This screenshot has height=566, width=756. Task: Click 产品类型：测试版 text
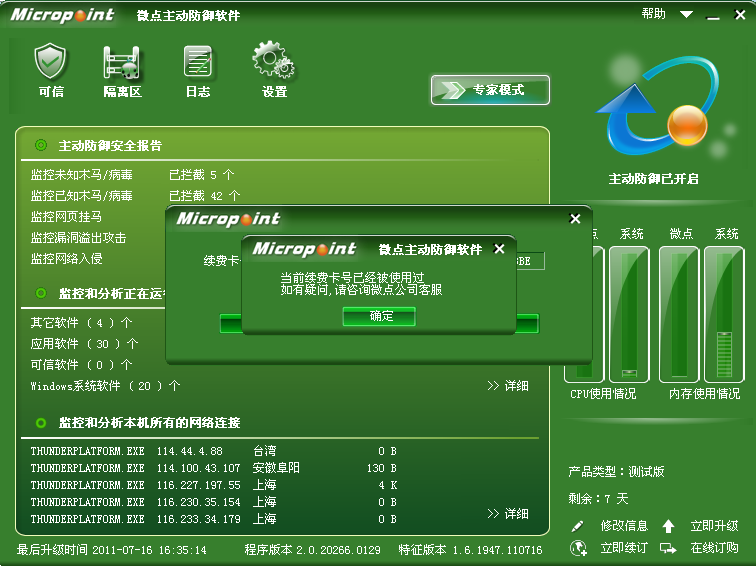pos(616,472)
